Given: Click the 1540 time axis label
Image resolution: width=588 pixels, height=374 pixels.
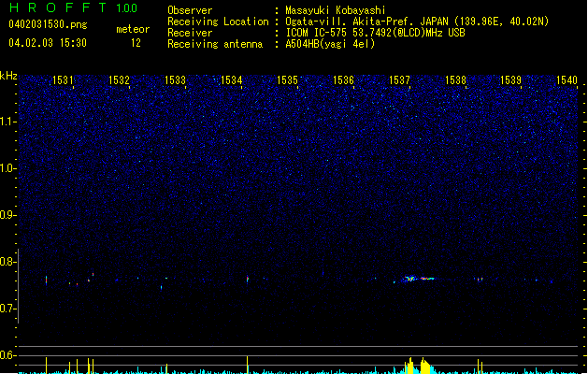Looking at the screenshot, I should pos(566,79).
